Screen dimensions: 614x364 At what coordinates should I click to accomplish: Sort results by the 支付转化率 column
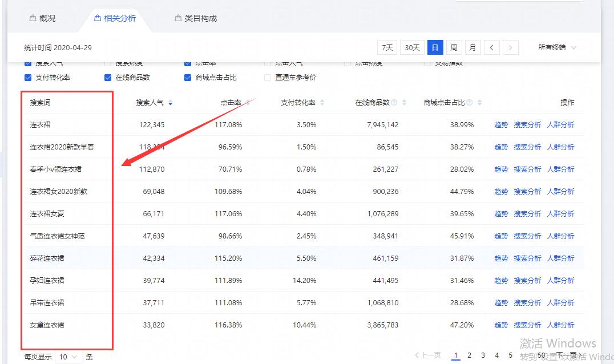click(x=322, y=102)
